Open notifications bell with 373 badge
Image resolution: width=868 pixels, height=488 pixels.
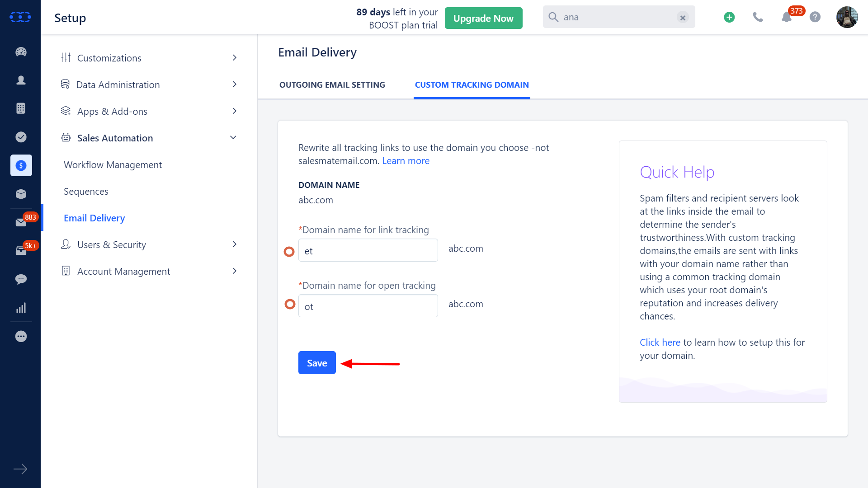tap(787, 17)
